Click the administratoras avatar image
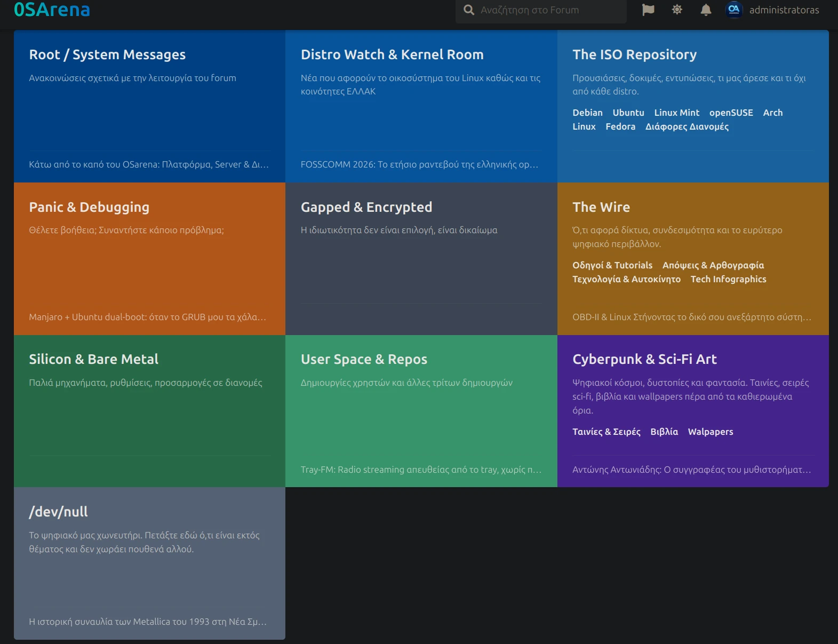The width and height of the screenshot is (838, 644). (734, 10)
